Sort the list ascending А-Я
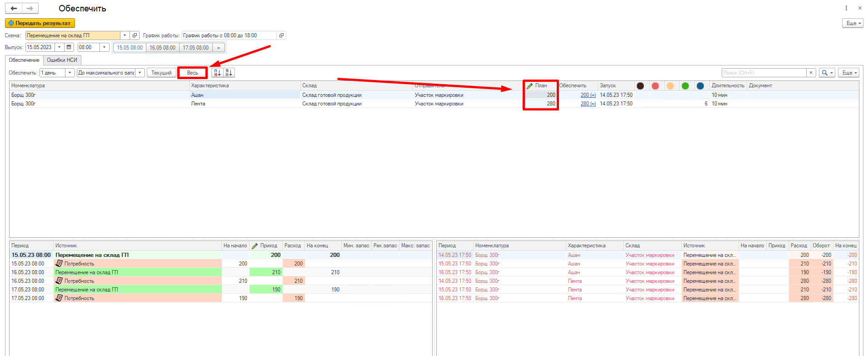Viewport: 868px width, 356px height. (x=217, y=73)
